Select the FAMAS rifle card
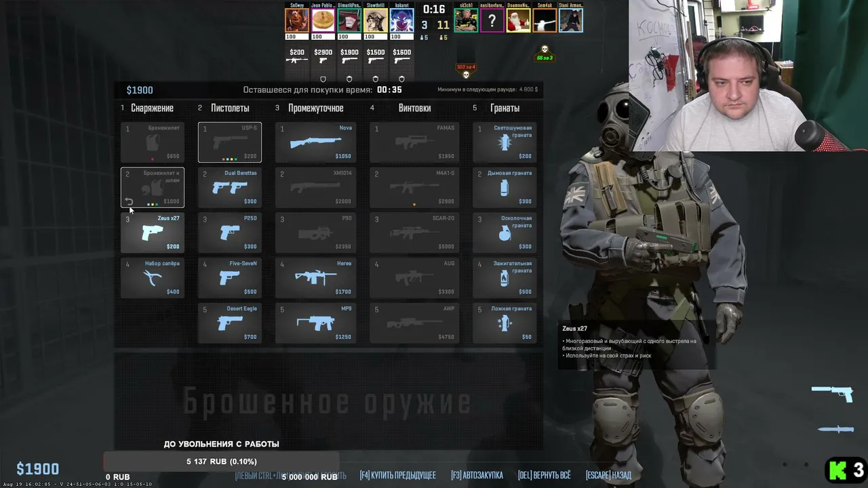This screenshot has height=488, width=868. (x=414, y=142)
